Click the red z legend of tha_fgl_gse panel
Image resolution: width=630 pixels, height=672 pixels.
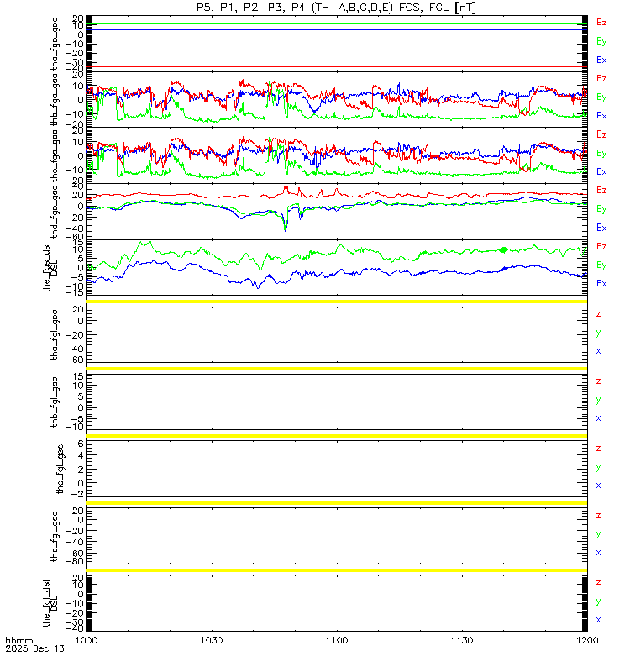(x=598, y=314)
